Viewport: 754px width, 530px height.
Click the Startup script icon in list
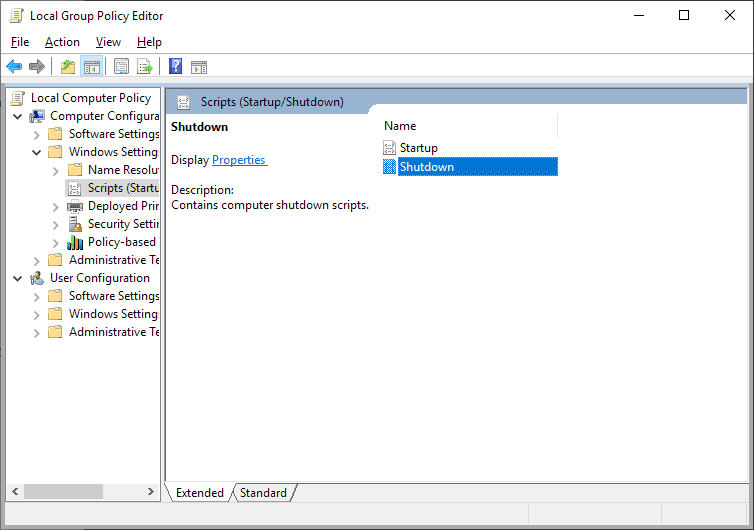tap(389, 148)
